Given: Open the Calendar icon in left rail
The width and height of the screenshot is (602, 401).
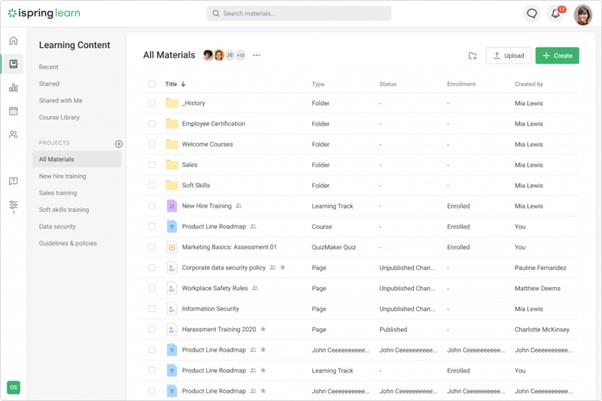Looking at the screenshot, I should click(13, 111).
